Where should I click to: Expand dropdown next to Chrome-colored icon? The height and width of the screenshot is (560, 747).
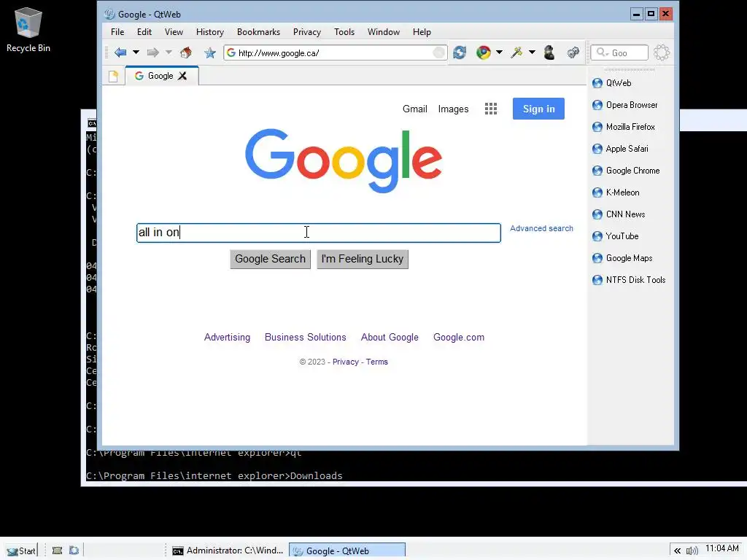[x=499, y=52]
